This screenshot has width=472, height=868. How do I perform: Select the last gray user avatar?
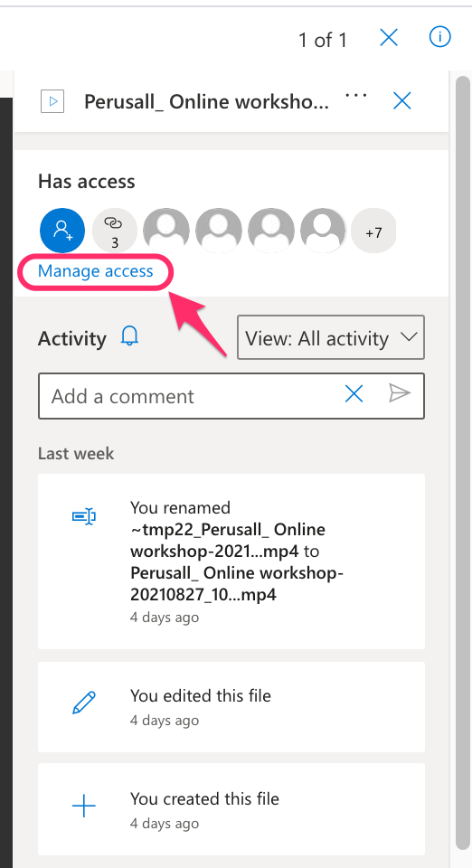coord(323,231)
